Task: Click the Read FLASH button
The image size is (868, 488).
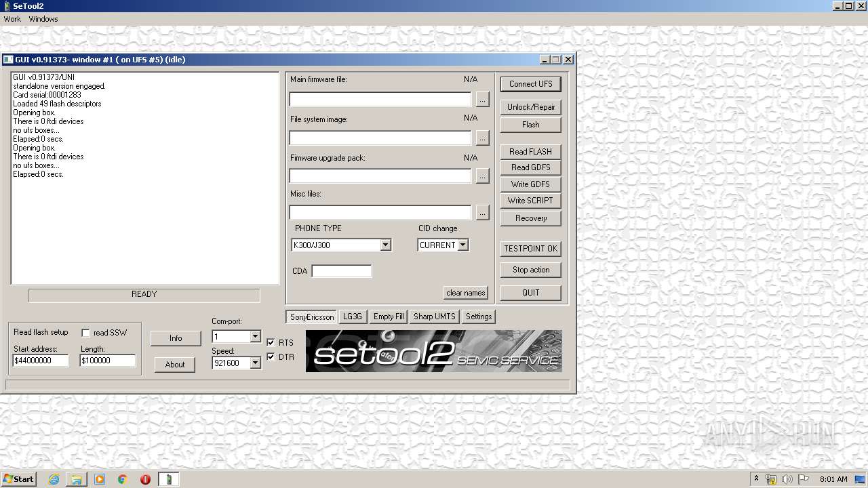Action: (x=531, y=152)
